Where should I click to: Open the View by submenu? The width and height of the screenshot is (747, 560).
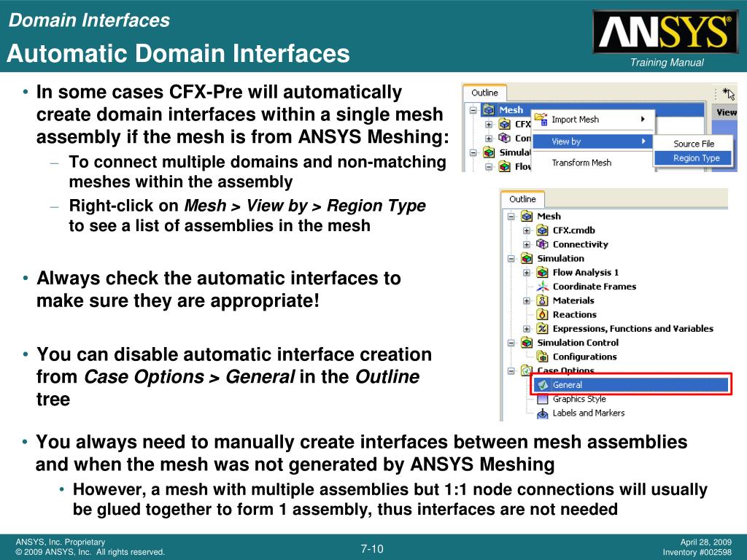pos(592,141)
